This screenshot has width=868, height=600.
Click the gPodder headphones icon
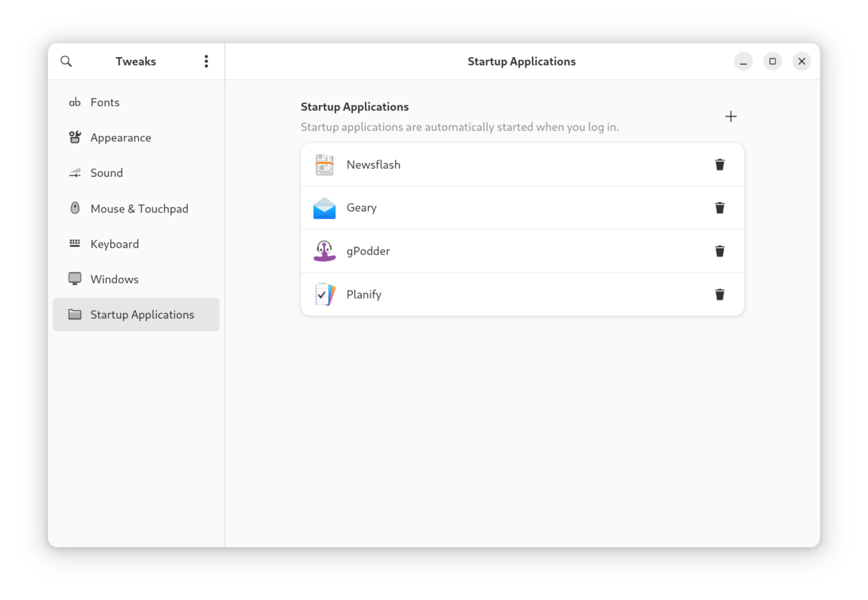(x=324, y=251)
